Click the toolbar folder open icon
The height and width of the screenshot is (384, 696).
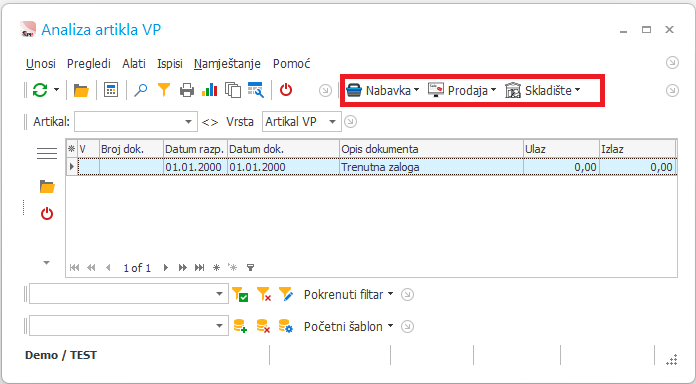(x=81, y=91)
